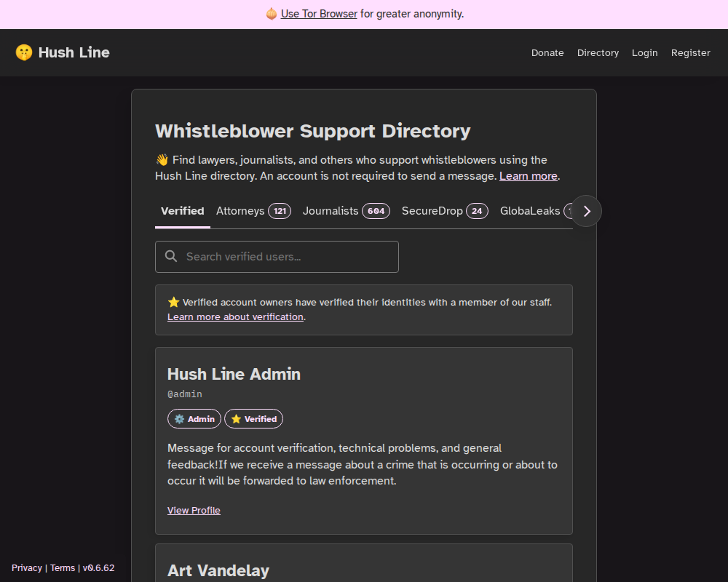Click the Admin badge on admin card

coord(194,419)
